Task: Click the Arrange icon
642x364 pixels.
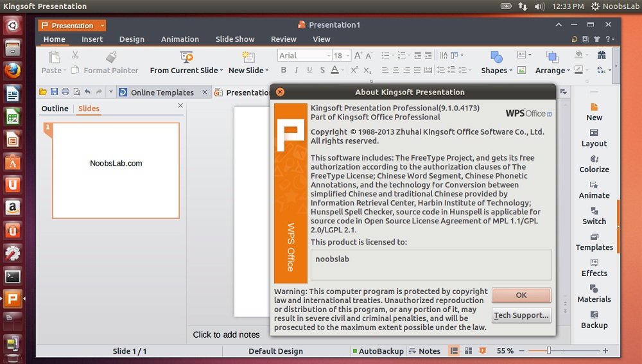Action: [552, 57]
